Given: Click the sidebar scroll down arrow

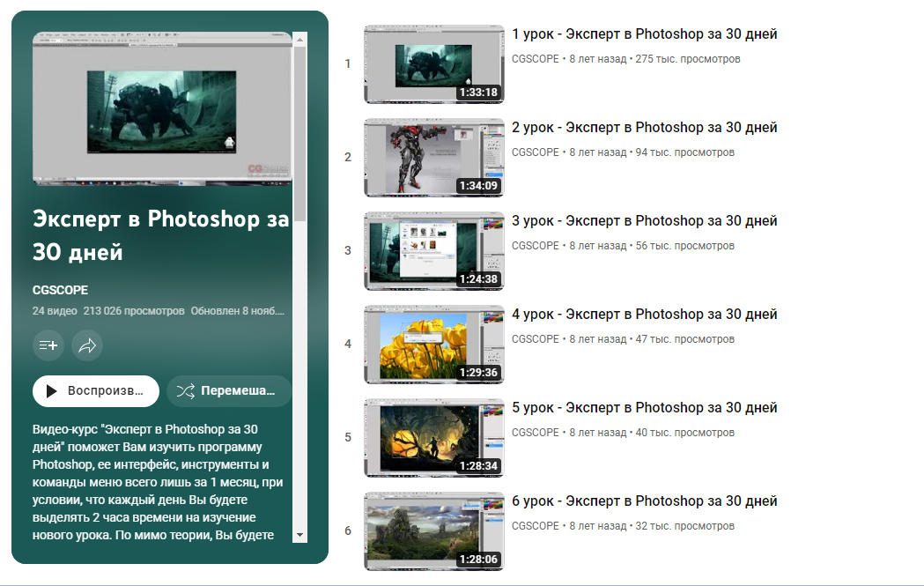Looking at the screenshot, I should [300, 535].
